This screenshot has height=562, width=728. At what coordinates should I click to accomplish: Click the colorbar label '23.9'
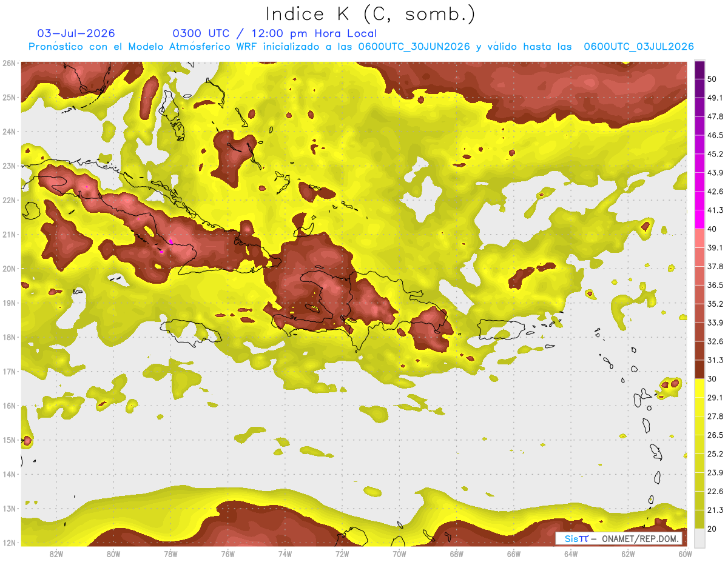coord(716,472)
